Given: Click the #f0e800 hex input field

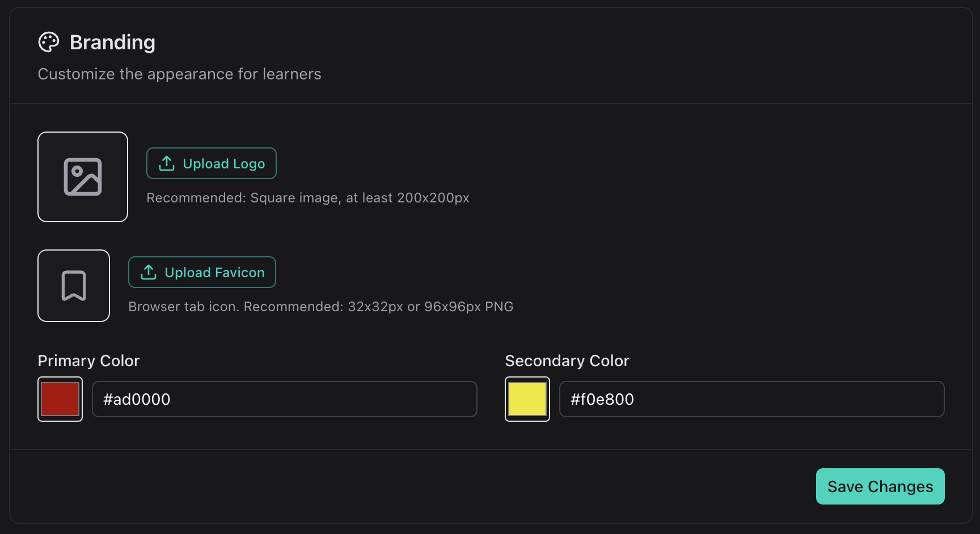Looking at the screenshot, I should point(751,399).
